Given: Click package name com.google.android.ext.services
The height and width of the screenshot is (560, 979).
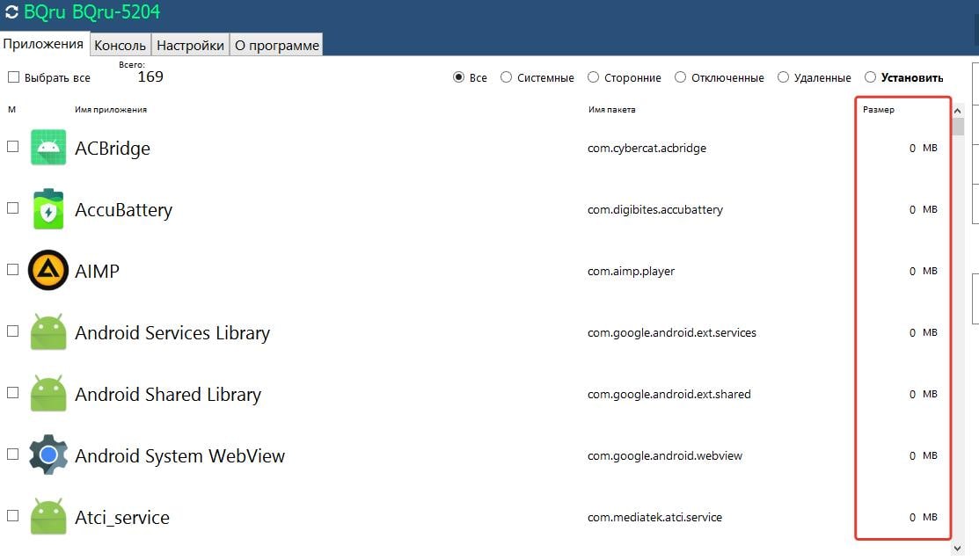Looking at the screenshot, I should 672,333.
